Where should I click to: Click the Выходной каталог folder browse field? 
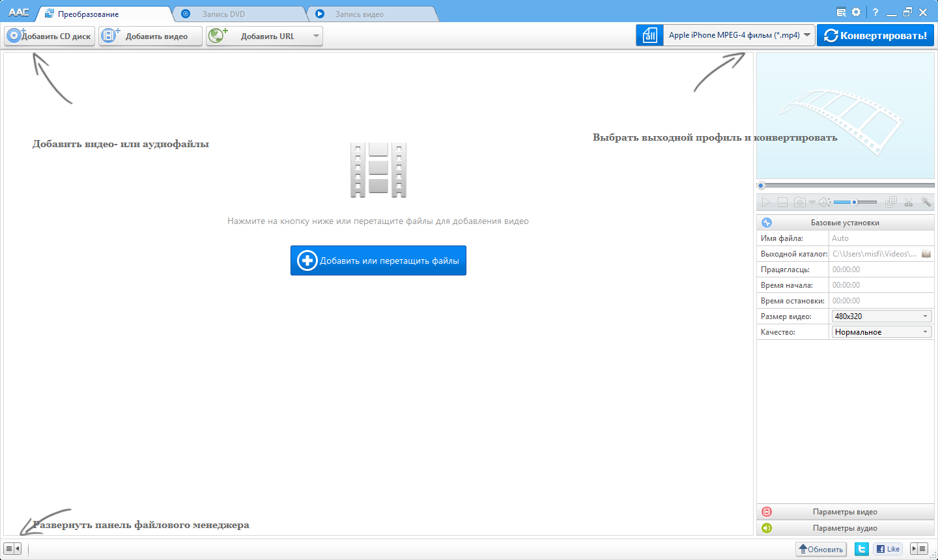926,253
